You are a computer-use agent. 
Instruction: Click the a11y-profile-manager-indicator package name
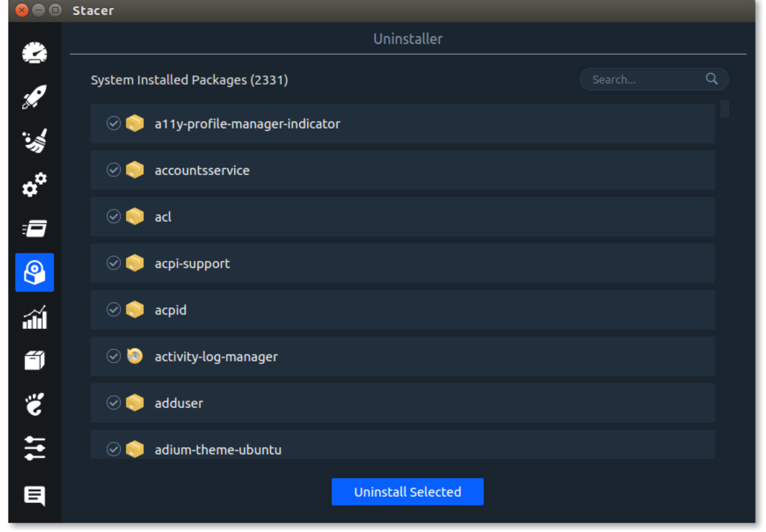pos(247,124)
